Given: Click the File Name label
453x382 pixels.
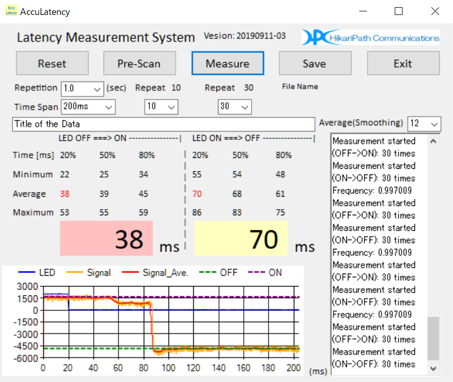Looking at the screenshot, I should point(300,87).
